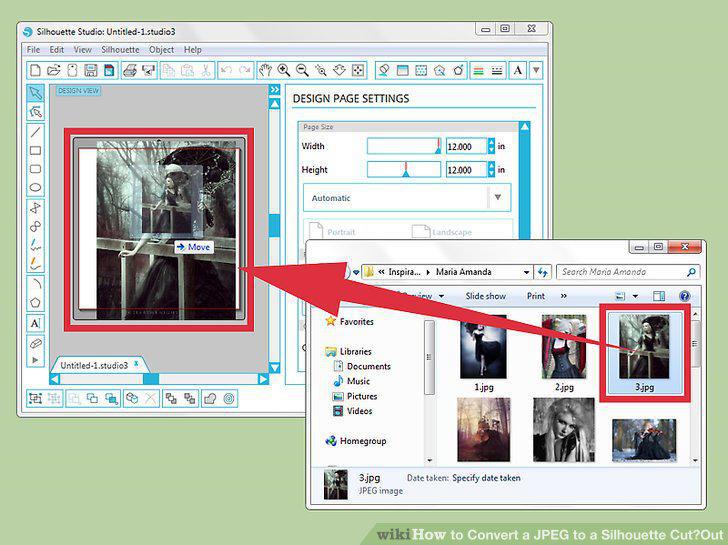Open the text style 'A' panel

[518, 70]
